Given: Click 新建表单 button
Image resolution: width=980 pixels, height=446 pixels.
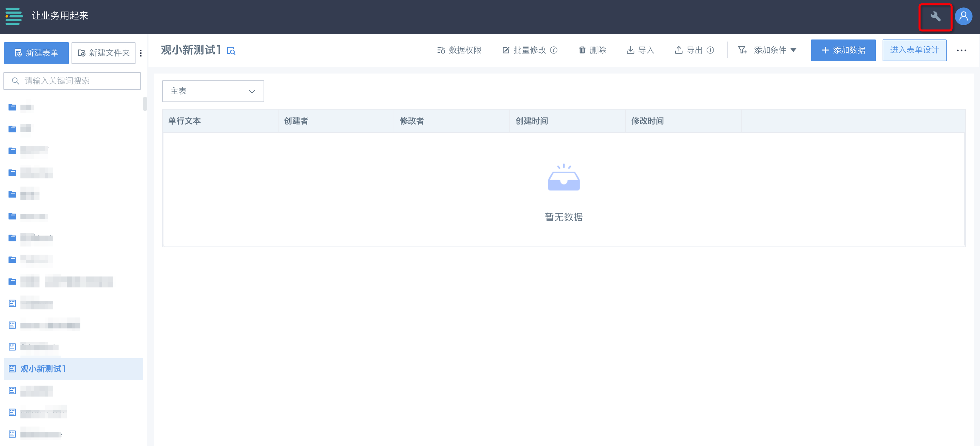Looking at the screenshot, I should coord(36,53).
